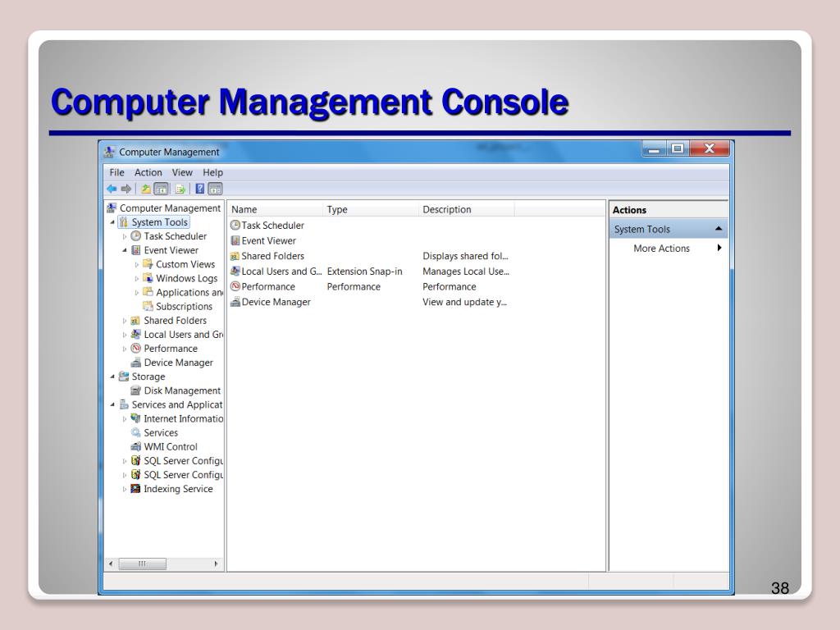840x630 pixels.
Task: Click the tree horizontal scrollbar thumb
Action: point(142,564)
